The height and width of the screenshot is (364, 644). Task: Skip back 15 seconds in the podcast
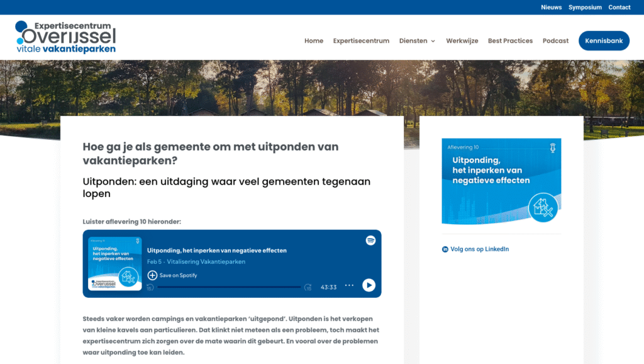pos(150,287)
